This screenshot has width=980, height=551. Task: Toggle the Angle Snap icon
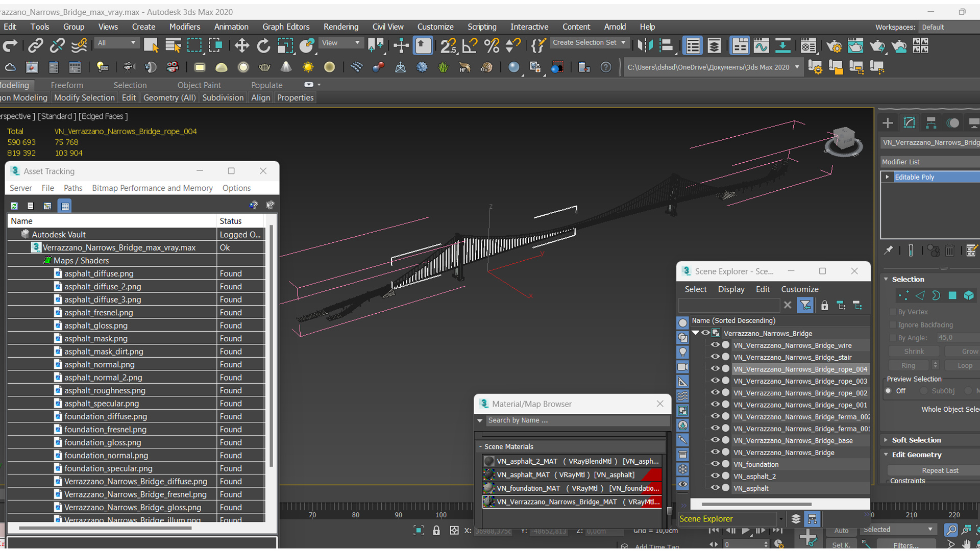point(470,46)
